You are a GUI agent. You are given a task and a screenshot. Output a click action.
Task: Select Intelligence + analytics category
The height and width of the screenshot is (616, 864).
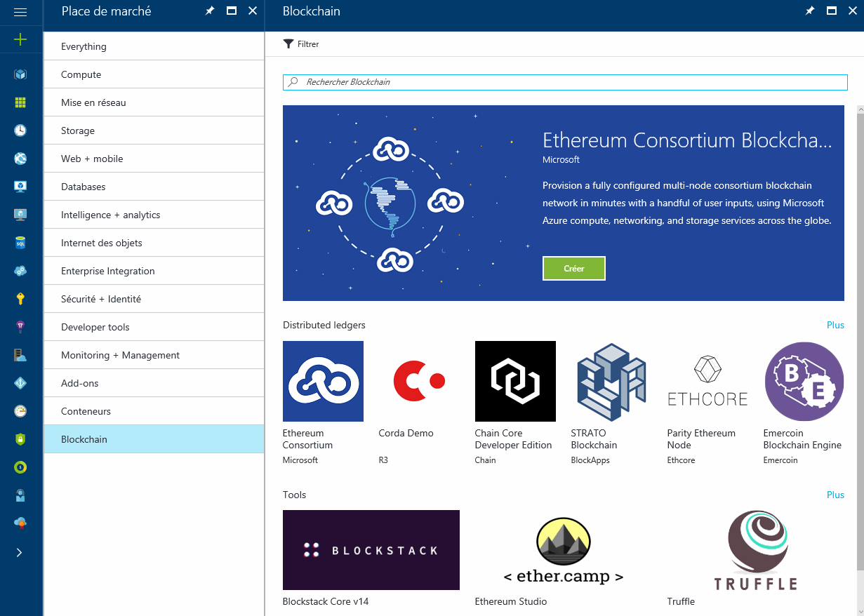coord(154,215)
